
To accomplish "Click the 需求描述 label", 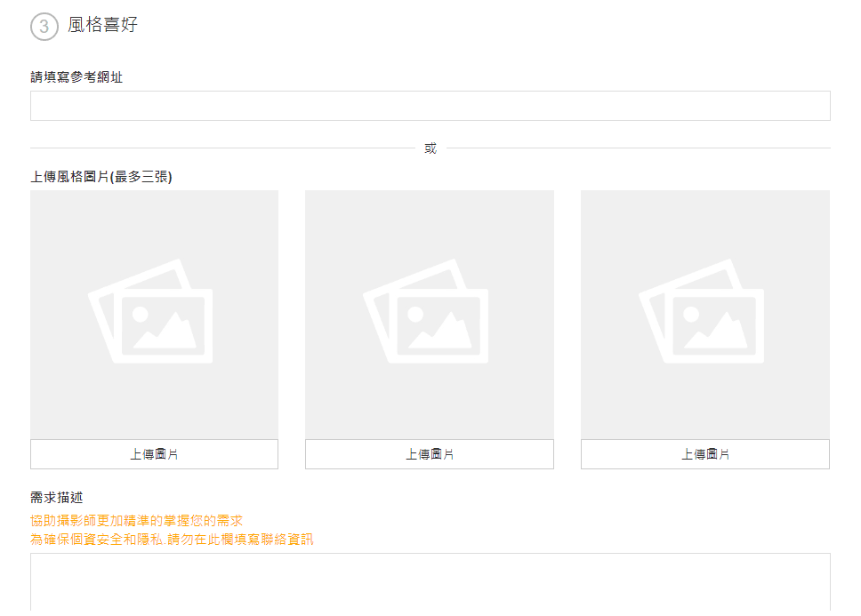I will [x=57, y=498].
